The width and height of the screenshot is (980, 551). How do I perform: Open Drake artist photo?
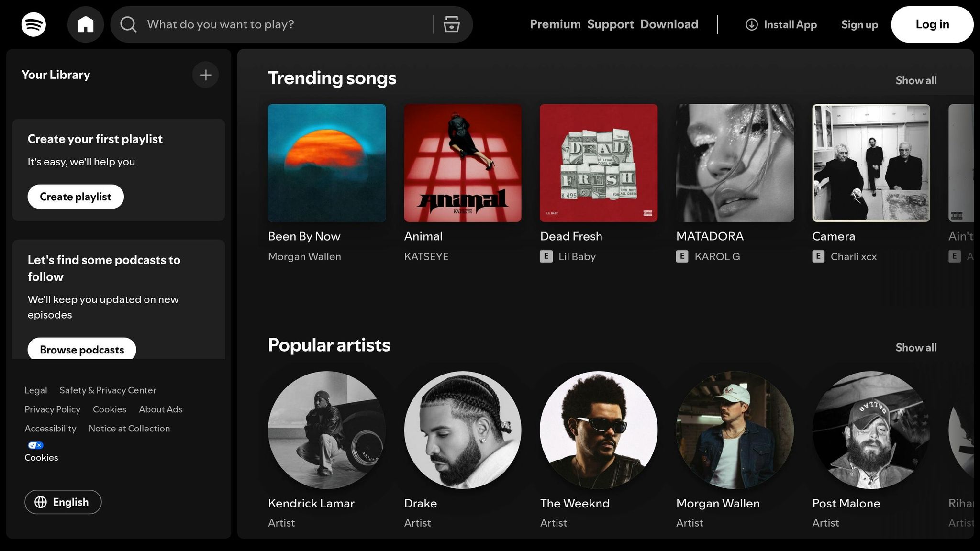[463, 430]
